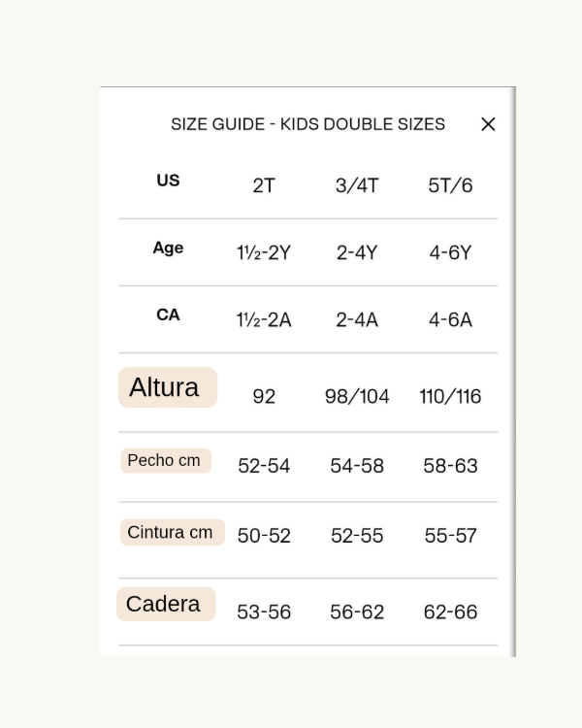Screen dimensions: 582x728
Task: Click the 52-54 chest measurement
Action: 264,466
